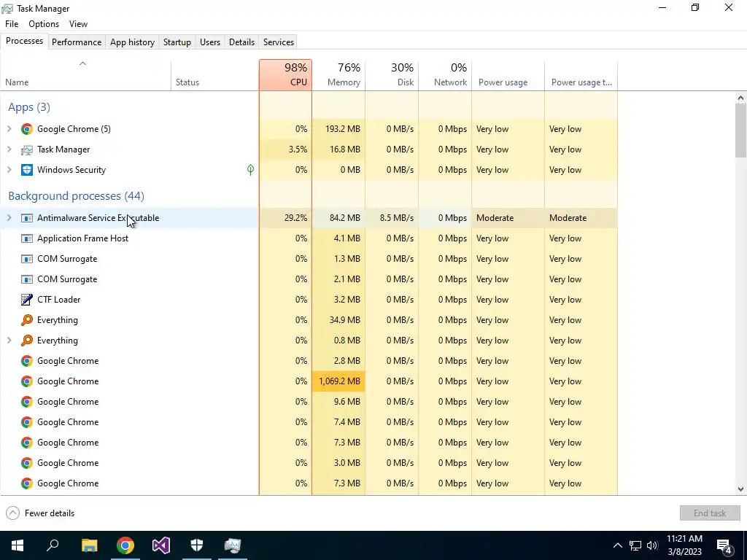
Task: Open the notification center icon
Action: click(724, 545)
